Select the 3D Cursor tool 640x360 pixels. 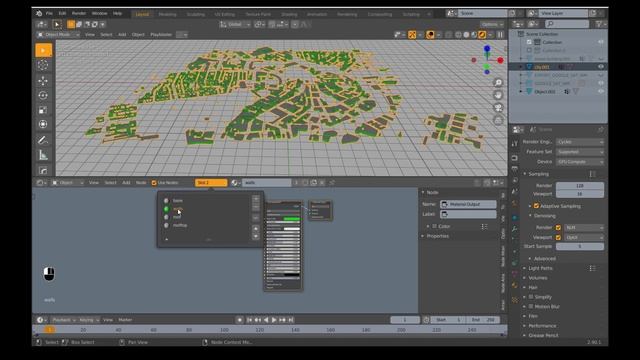pyautogui.click(x=43, y=65)
